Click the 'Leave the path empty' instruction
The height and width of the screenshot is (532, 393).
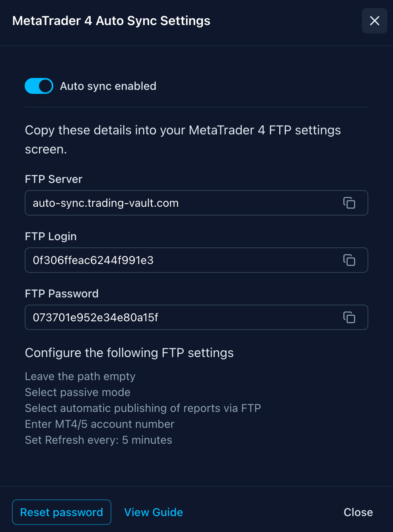[x=80, y=376]
